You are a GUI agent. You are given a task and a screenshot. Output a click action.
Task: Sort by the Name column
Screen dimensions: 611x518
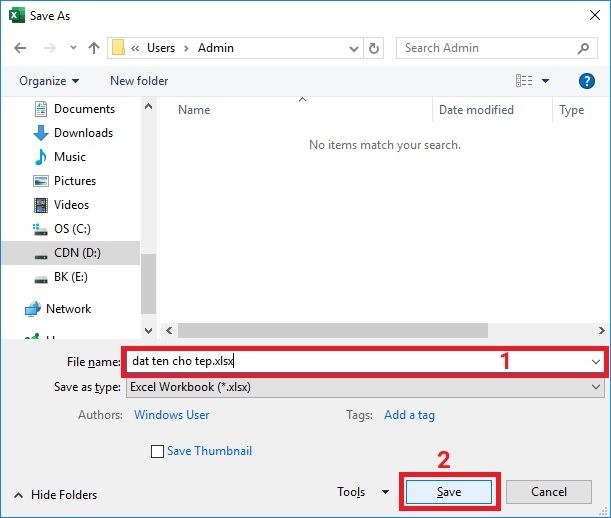(194, 110)
